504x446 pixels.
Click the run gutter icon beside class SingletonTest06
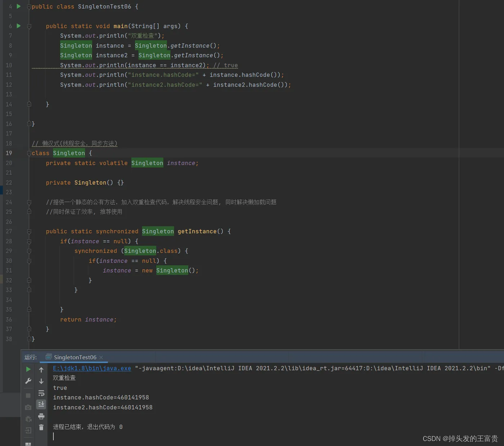(19, 6)
